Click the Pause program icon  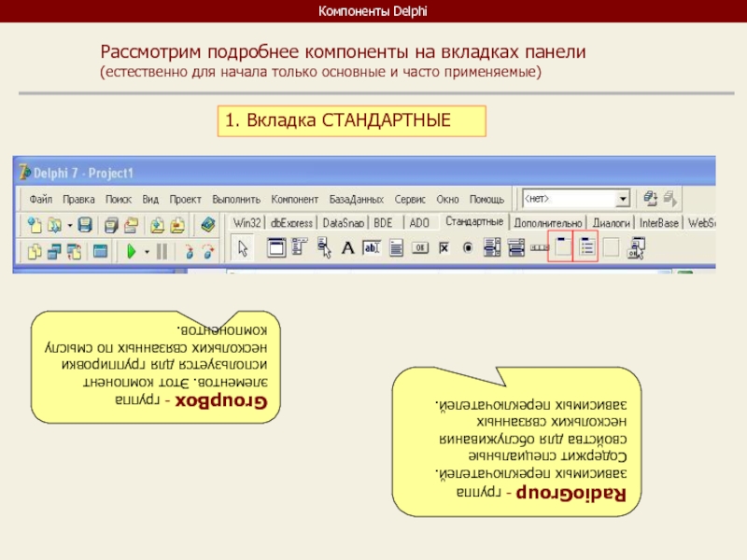click(x=161, y=250)
